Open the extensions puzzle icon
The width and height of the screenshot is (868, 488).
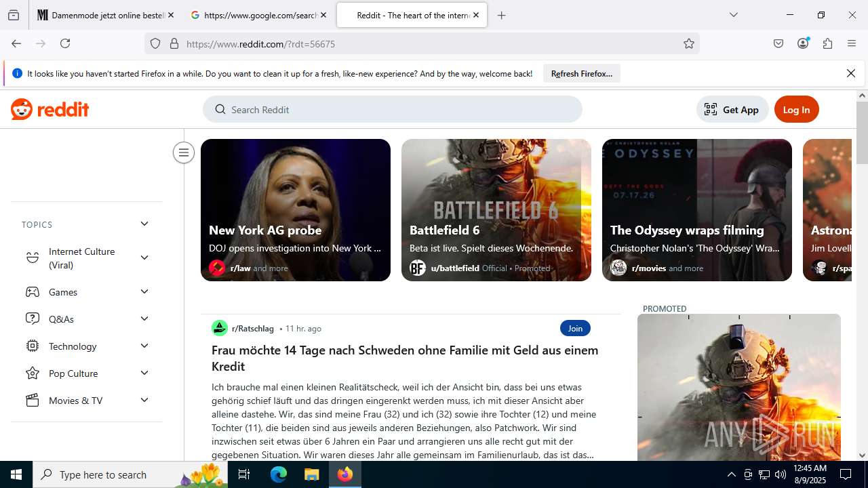[827, 43]
